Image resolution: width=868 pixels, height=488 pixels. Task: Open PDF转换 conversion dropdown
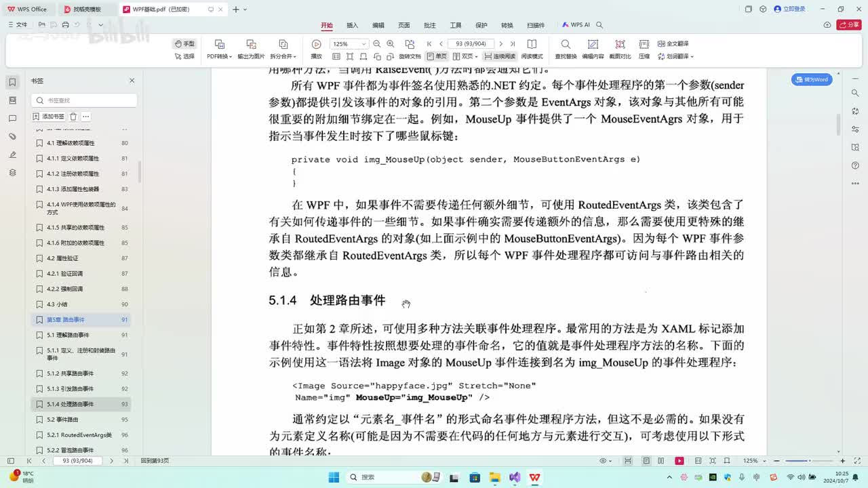tap(220, 49)
